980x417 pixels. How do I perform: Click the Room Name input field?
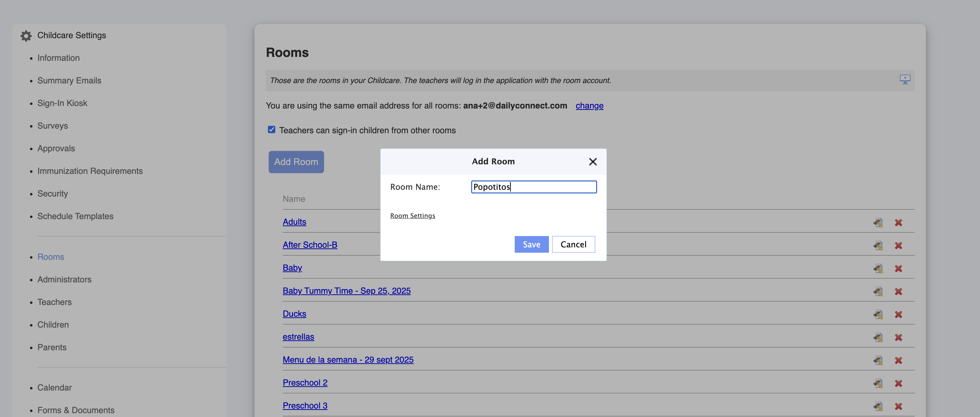pos(533,187)
